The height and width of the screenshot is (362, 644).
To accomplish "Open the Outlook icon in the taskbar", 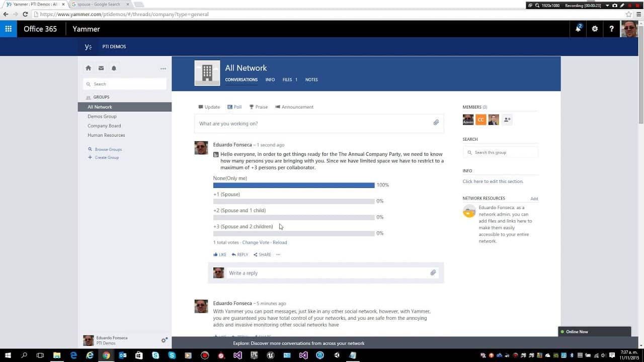I will click(123, 355).
